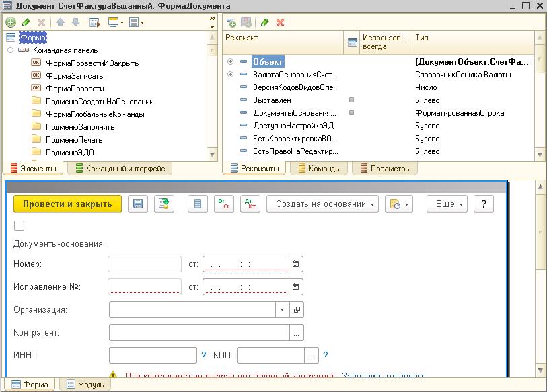Click red delete icon in requisites toolbar
Screen dimensions: 547x392
(281, 22)
